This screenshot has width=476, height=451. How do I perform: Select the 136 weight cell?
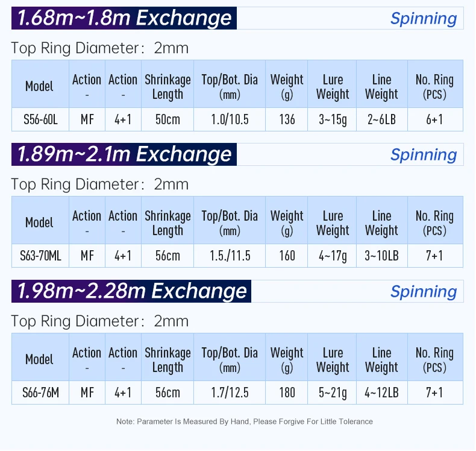pos(287,119)
